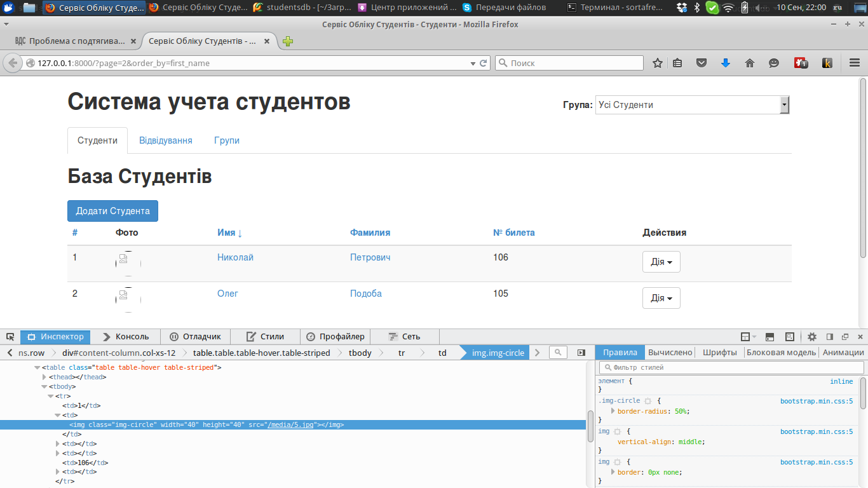Click the HTML search magnifier box in inspector

point(558,352)
